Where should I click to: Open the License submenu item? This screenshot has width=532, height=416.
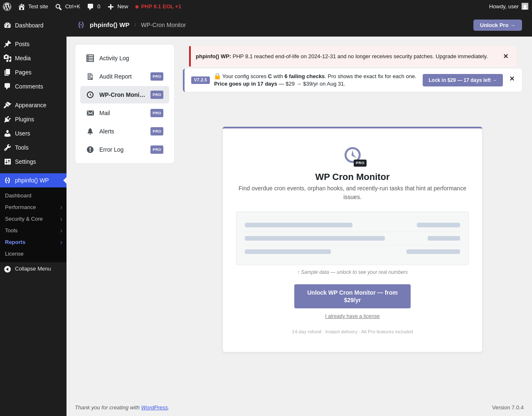pyautogui.click(x=33, y=254)
